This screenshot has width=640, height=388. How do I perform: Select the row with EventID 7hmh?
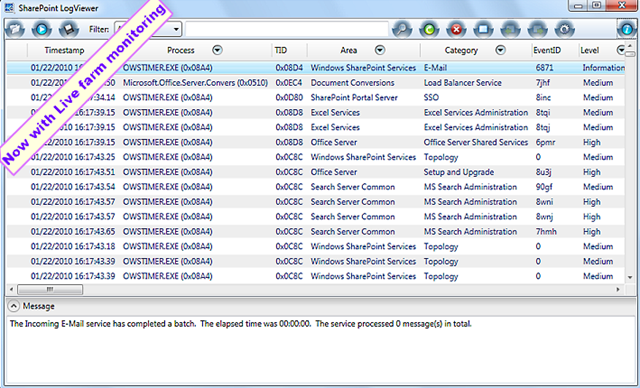315,232
